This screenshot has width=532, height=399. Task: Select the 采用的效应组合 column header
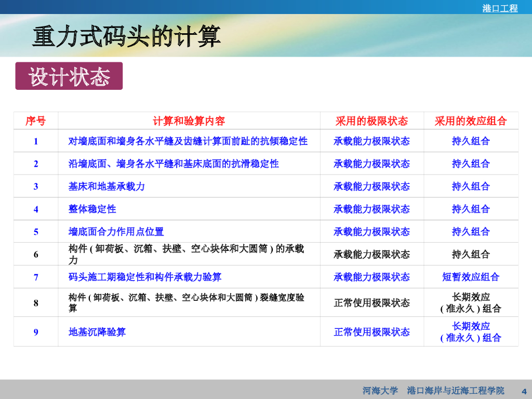click(471, 121)
